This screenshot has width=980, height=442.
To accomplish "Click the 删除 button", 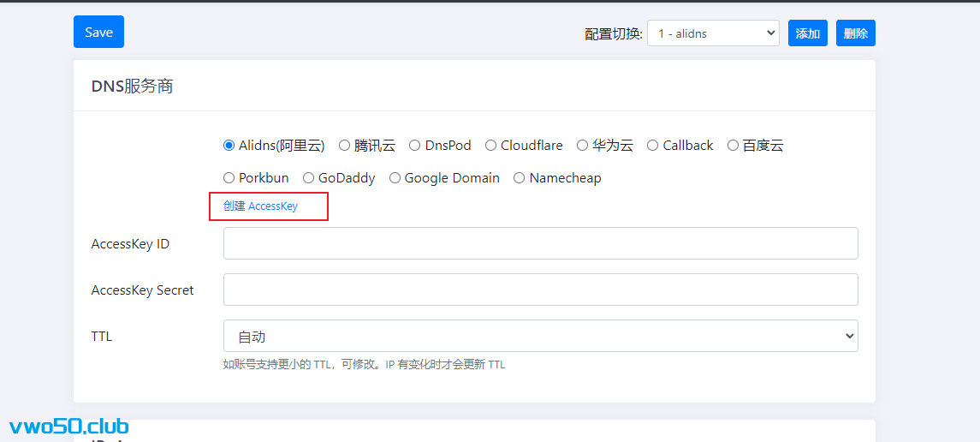I will pos(856,33).
